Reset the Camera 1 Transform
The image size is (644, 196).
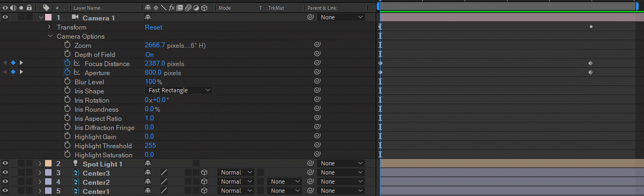click(x=153, y=27)
